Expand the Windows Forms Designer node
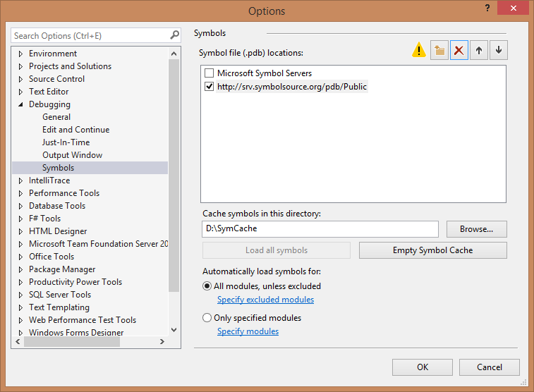Image resolution: width=534 pixels, height=392 pixels. pos(20,333)
